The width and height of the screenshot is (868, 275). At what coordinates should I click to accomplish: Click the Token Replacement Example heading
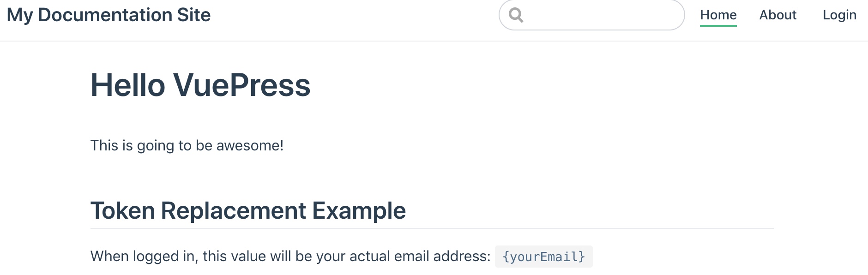[x=248, y=210]
